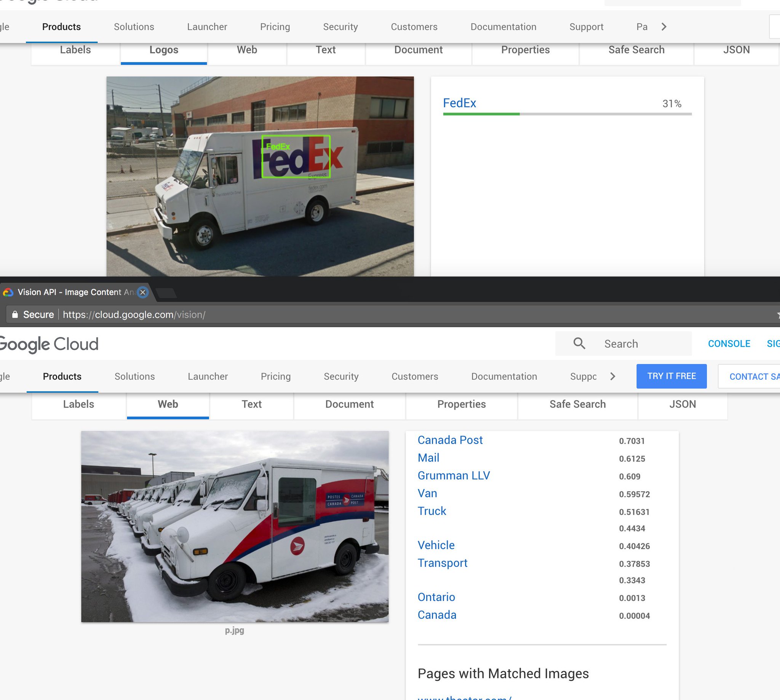This screenshot has height=700, width=780.
Task: Click the address bar URL
Action: [134, 315]
